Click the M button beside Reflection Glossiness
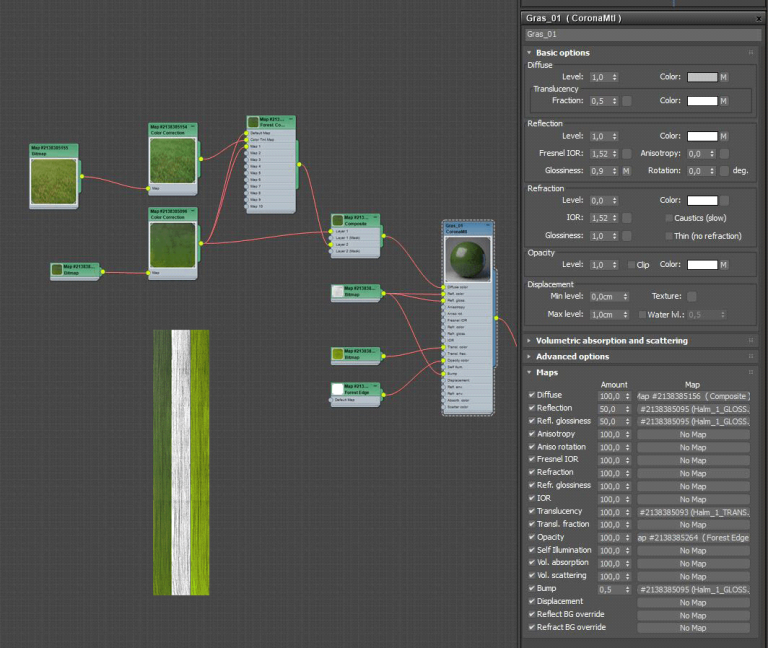Image resolution: width=768 pixels, height=648 pixels. pyautogui.click(x=627, y=171)
